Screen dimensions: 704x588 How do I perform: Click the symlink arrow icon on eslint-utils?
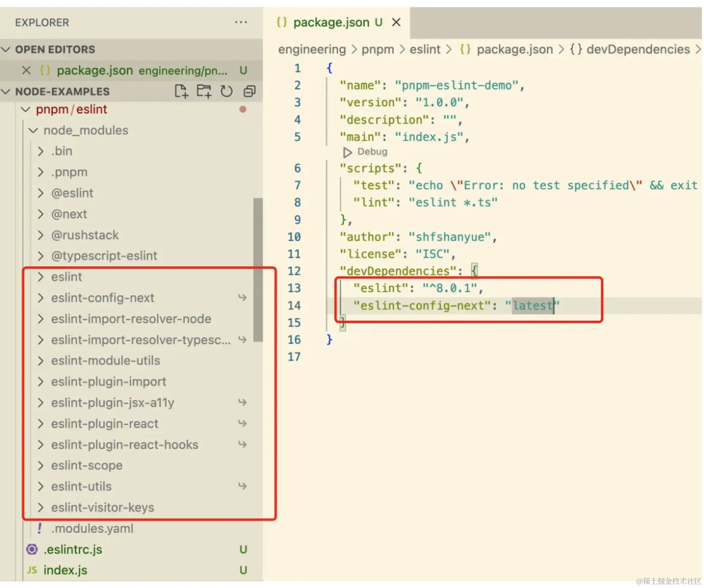242,486
